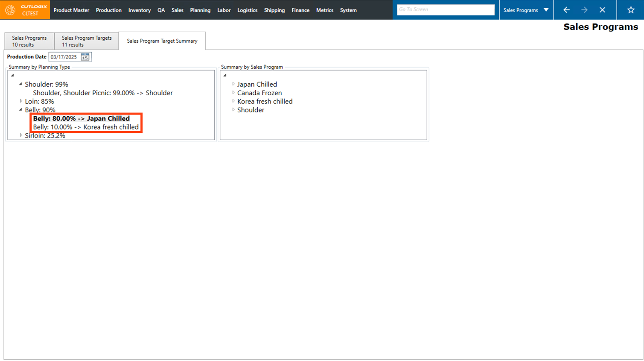The width and height of the screenshot is (644, 361).
Task: Click the Cutlogix logo icon
Action: click(10, 10)
